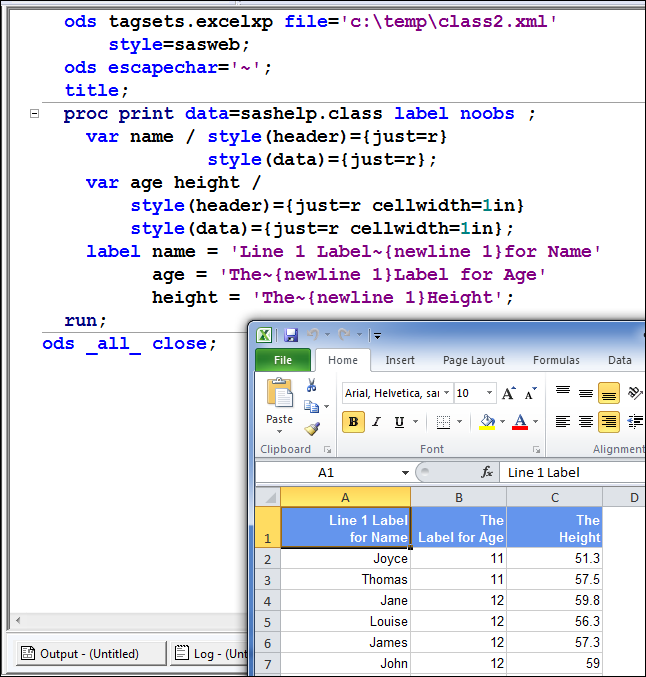Click the Increase Font Size icon

click(509, 394)
